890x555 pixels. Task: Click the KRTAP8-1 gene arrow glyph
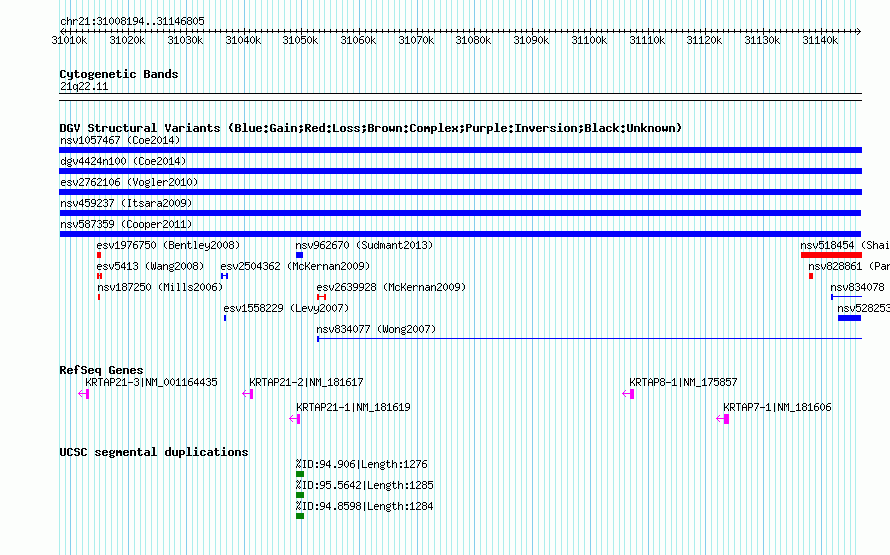pyautogui.click(x=628, y=394)
